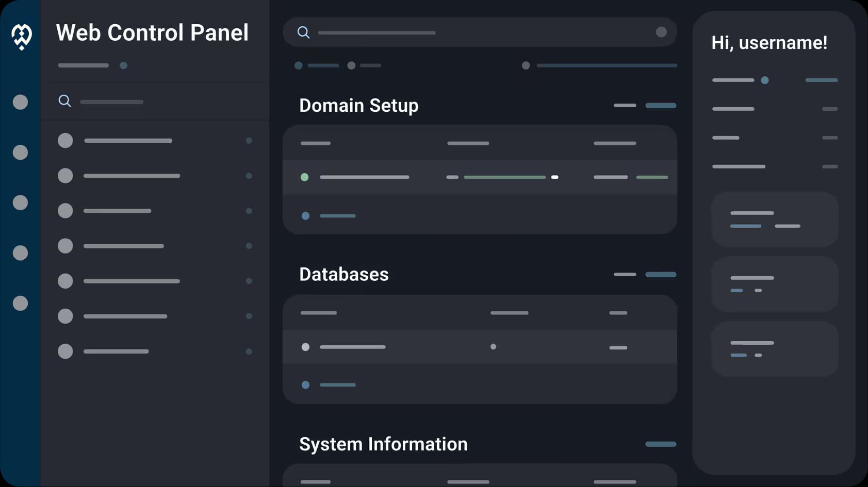Toggle the blue dot in the username panel's first row

pyautogui.click(x=765, y=80)
